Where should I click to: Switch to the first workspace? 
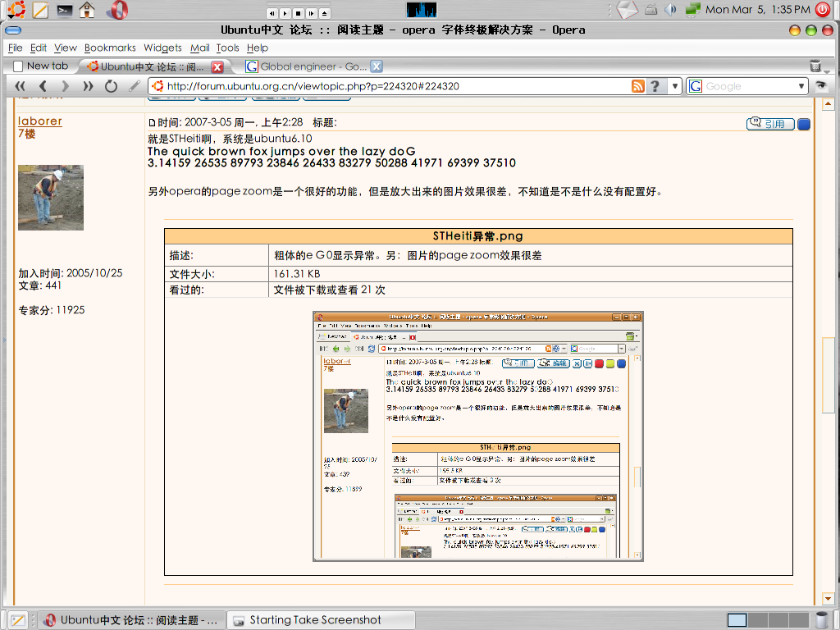click(737, 620)
